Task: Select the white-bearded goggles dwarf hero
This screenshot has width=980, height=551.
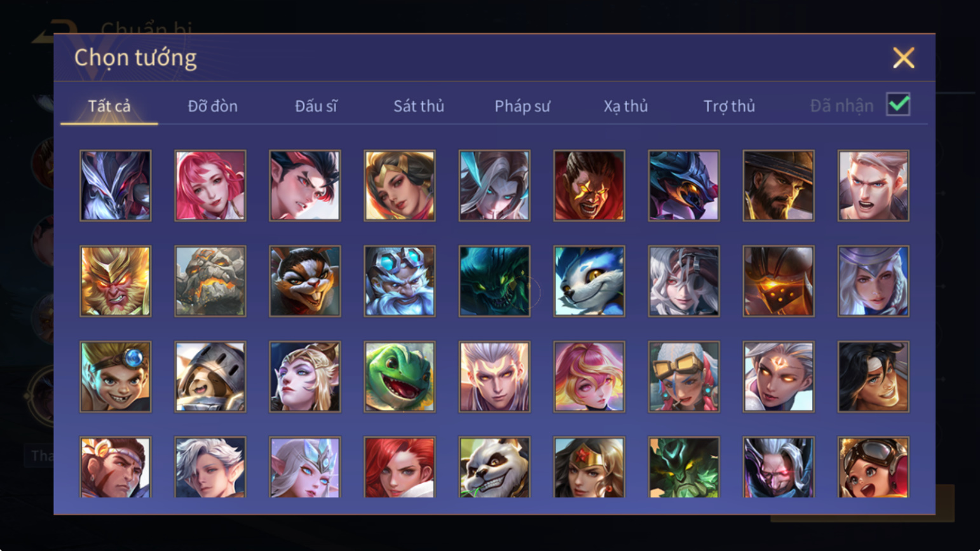Action: [400, 281]
